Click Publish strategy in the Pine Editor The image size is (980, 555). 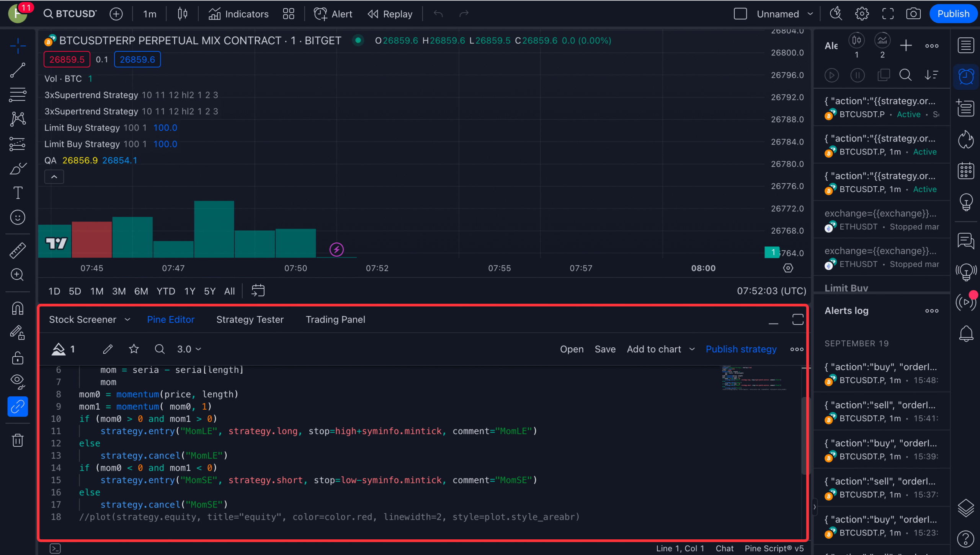[741, 349]
